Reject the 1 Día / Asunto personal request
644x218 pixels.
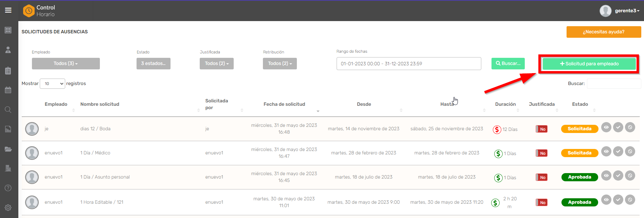tap(630, 175)
